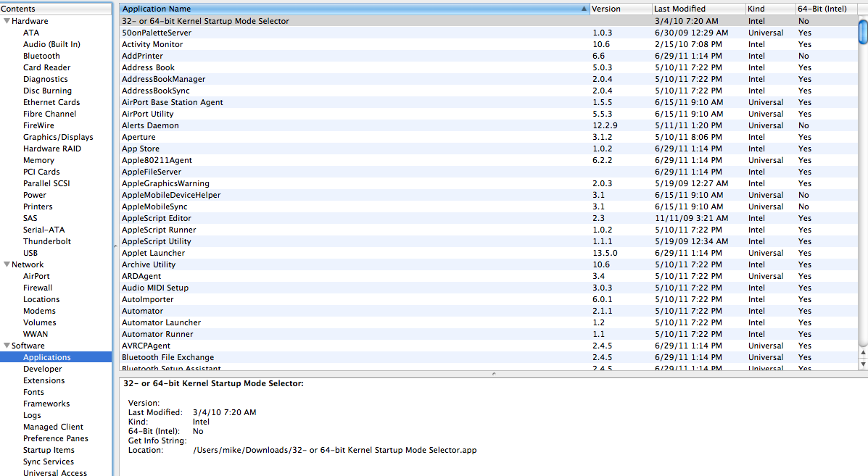
Task: Collapse the Software section triangle
Action: [7, 346]
